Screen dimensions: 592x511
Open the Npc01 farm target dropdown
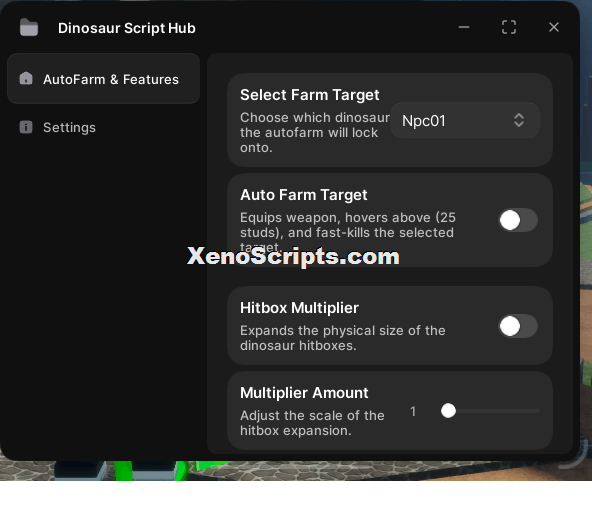[465, 120]
